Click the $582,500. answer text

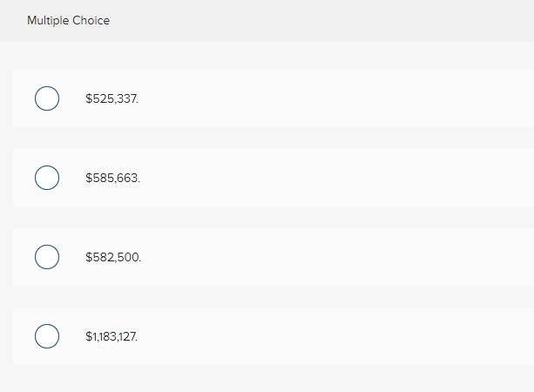113,257
